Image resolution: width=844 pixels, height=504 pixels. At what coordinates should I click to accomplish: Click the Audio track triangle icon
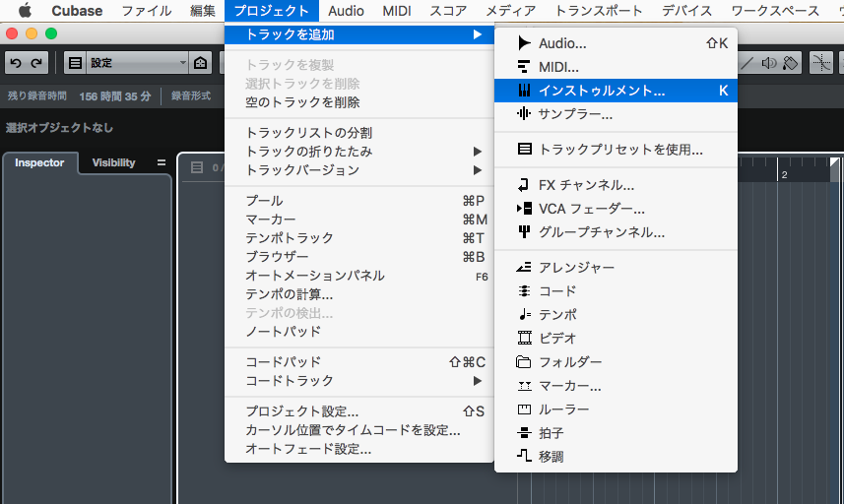pos(524,43)
